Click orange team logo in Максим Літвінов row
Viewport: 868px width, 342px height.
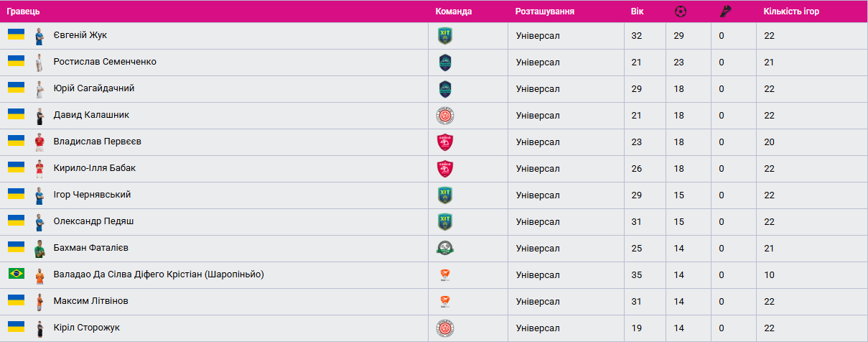pos(445,301)
